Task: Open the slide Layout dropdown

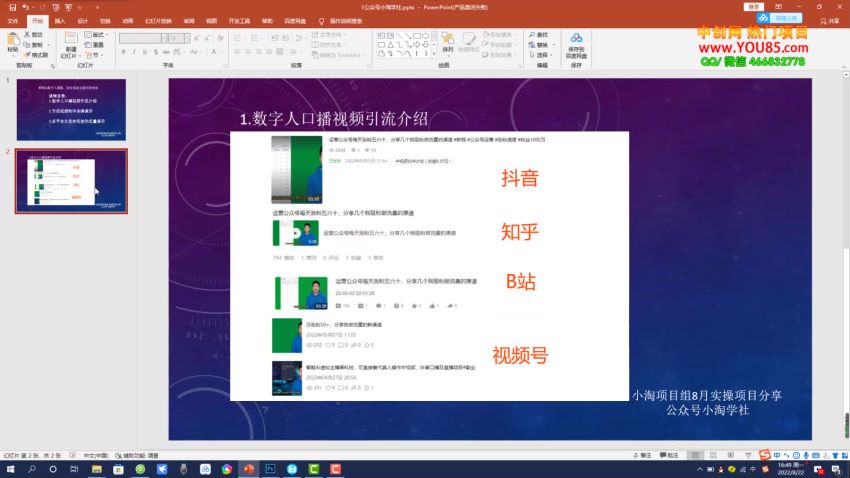Action: (96, 35)
